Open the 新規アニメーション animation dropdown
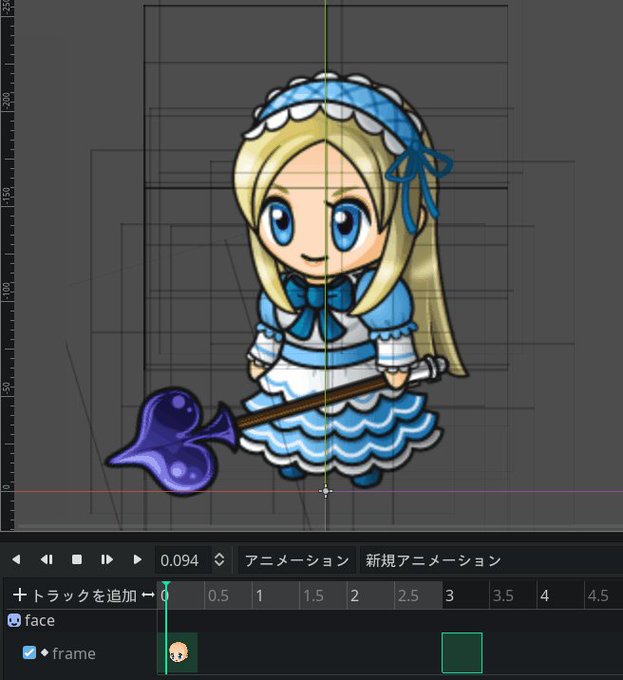 [x=490, y=560]
